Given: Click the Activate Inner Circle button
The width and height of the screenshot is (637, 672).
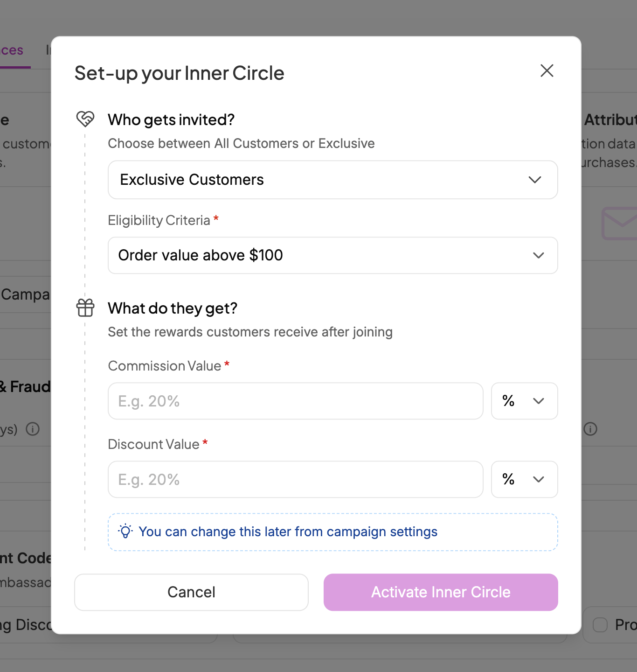Looking at the screenshot, I should 441,592.
